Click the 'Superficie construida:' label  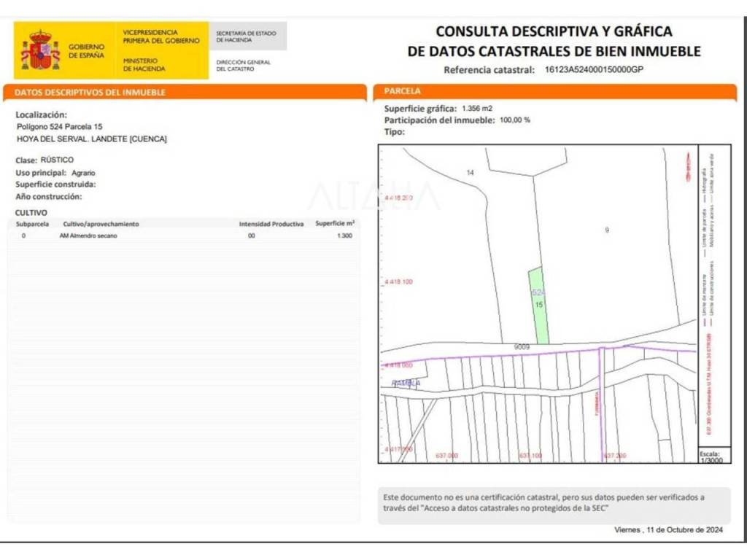55,184
